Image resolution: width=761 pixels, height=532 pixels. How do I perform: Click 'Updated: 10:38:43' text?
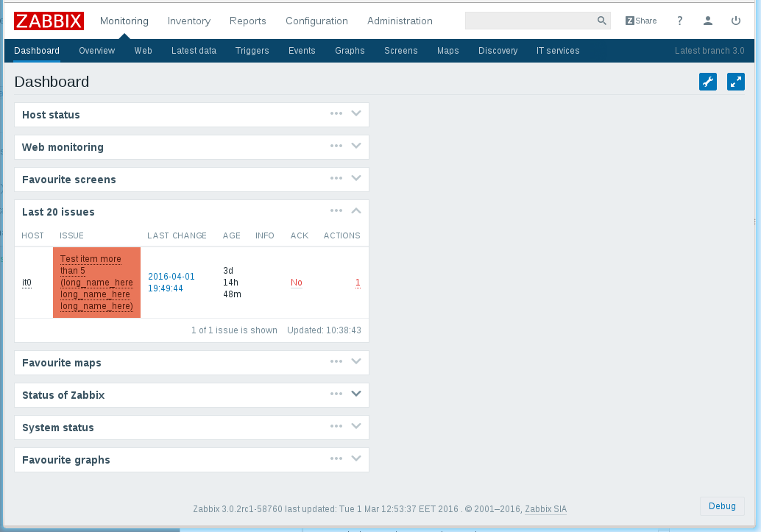[x=325, y=330]
